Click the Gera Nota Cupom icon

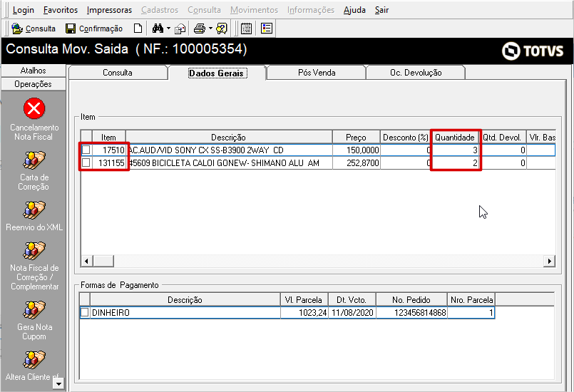click(34, 310)
